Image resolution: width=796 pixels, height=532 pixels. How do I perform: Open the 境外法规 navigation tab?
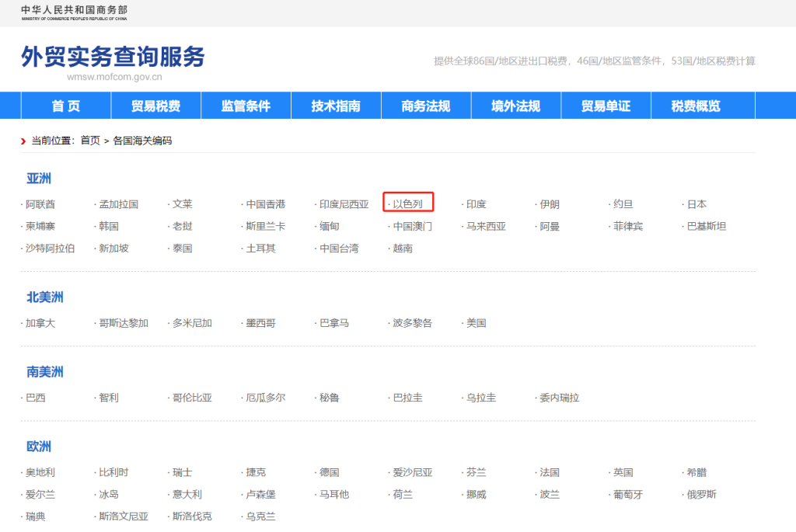516,106
